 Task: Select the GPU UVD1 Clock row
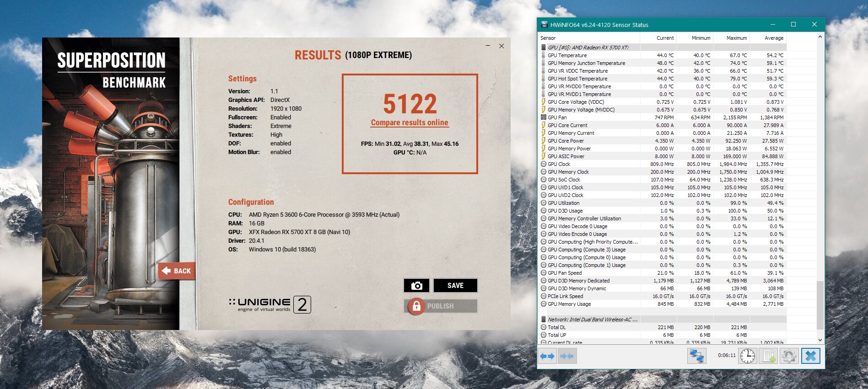tap(663, 187)
